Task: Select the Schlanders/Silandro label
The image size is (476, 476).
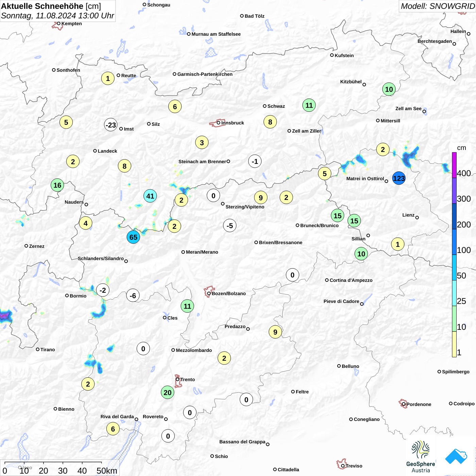Action: (101, 258)
